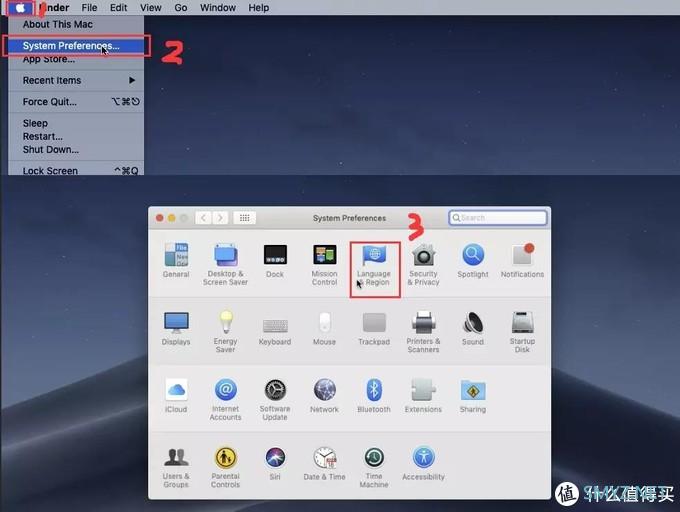Open Siri preferences
Viewport: 680px width, 512px height.
275,463
